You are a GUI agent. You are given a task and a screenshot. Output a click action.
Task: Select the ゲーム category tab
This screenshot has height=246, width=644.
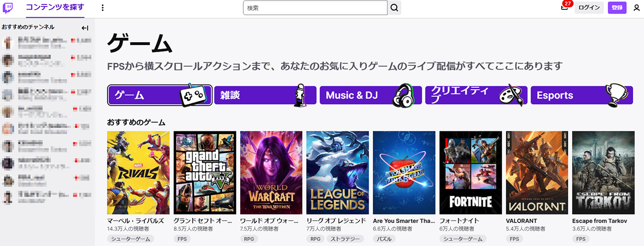[160, 95]
